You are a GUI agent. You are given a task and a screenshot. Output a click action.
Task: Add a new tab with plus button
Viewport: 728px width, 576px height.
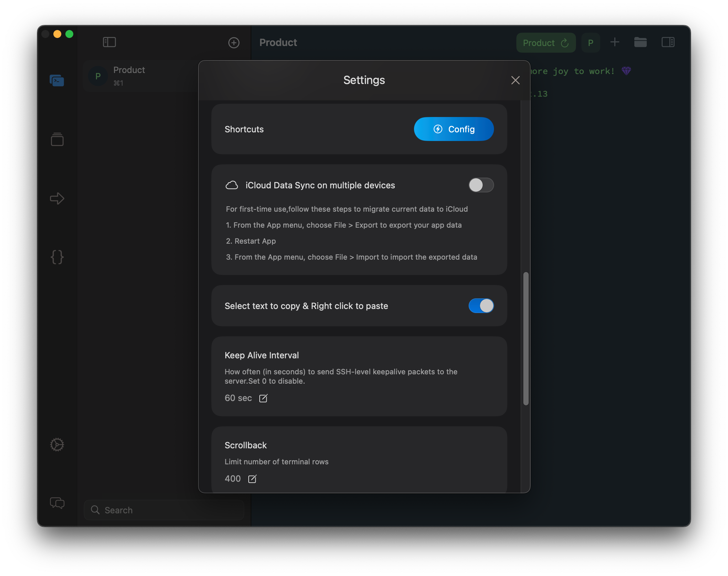click(615, 42)
